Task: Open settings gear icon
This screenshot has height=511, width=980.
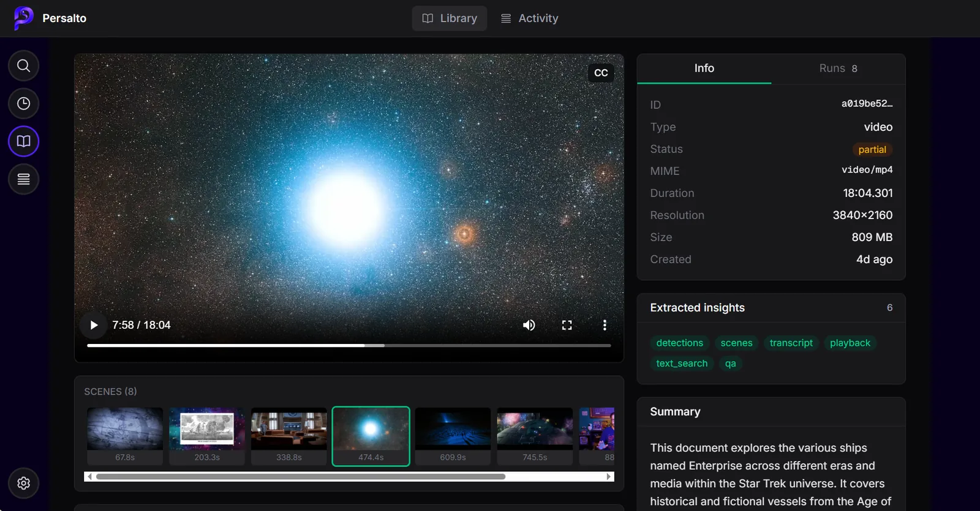Action: (23, 483)
